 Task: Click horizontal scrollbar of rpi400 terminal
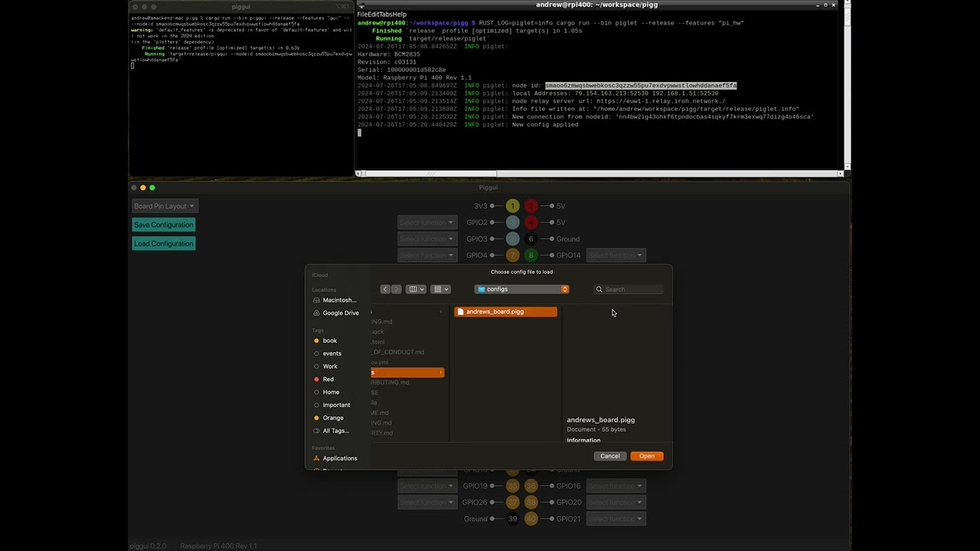(599, 174)
